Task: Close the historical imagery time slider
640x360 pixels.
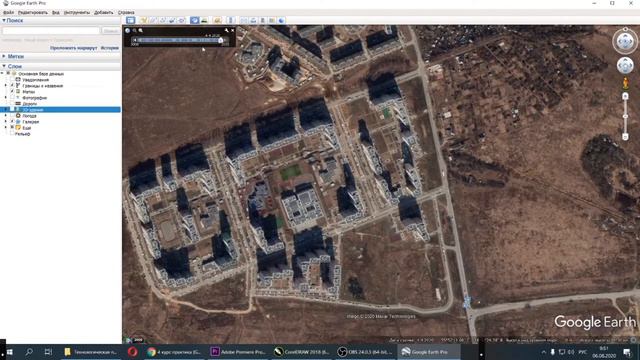Action: click(233, 30)
